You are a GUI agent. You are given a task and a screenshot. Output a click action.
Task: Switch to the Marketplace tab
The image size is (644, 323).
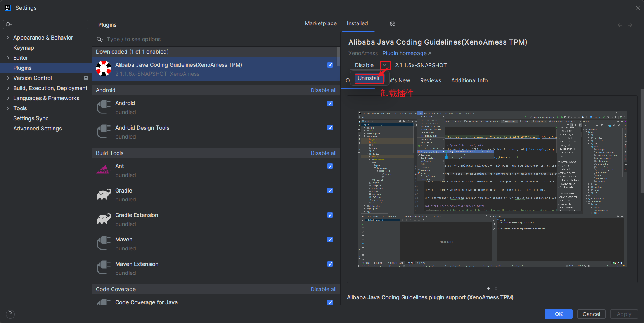(x=321, y=23)
